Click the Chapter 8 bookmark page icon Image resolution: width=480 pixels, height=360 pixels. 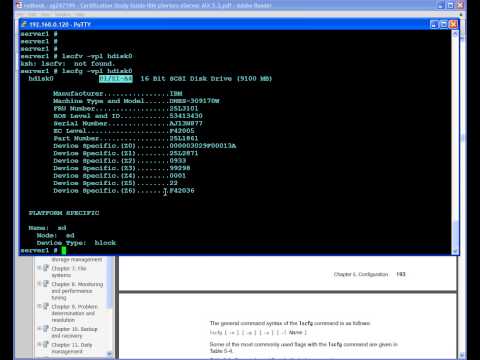point(46,284)
